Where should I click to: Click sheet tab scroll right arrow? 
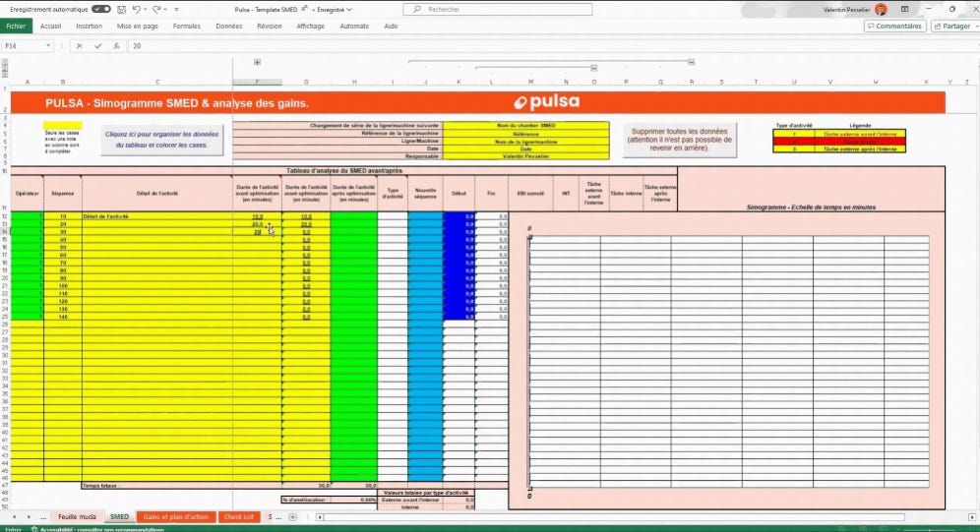29,517
